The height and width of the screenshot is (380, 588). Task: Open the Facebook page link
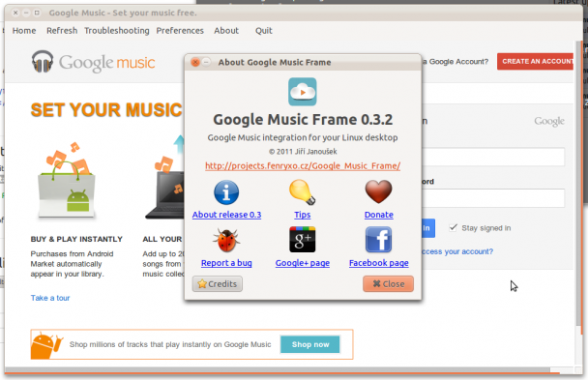click(x=379, y=263)
